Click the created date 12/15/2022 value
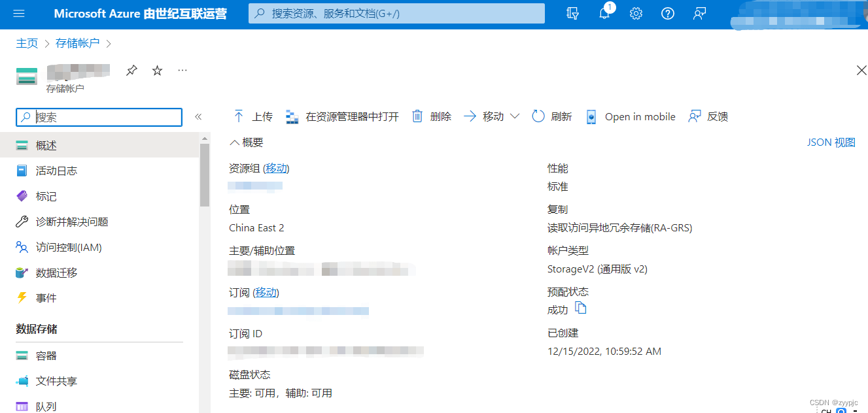 604,352
